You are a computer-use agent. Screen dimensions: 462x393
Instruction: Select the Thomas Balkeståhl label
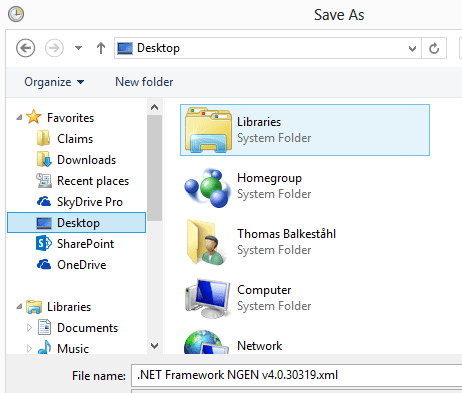pyautogui.click(x=286, y=234)
